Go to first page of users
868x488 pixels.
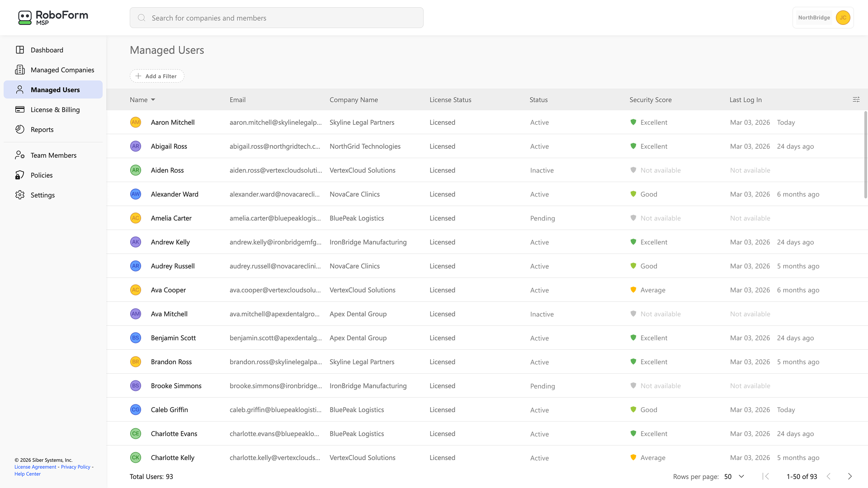[x=766, y=476]
